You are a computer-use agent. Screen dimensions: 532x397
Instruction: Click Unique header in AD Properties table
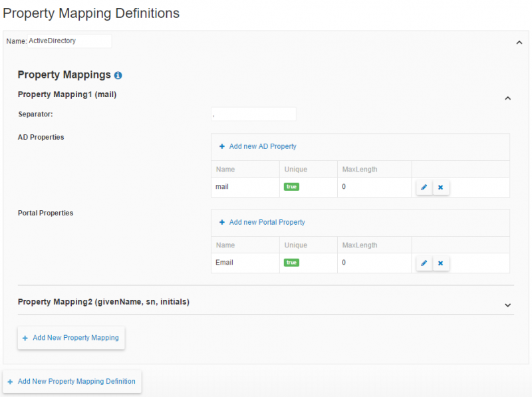296,170
